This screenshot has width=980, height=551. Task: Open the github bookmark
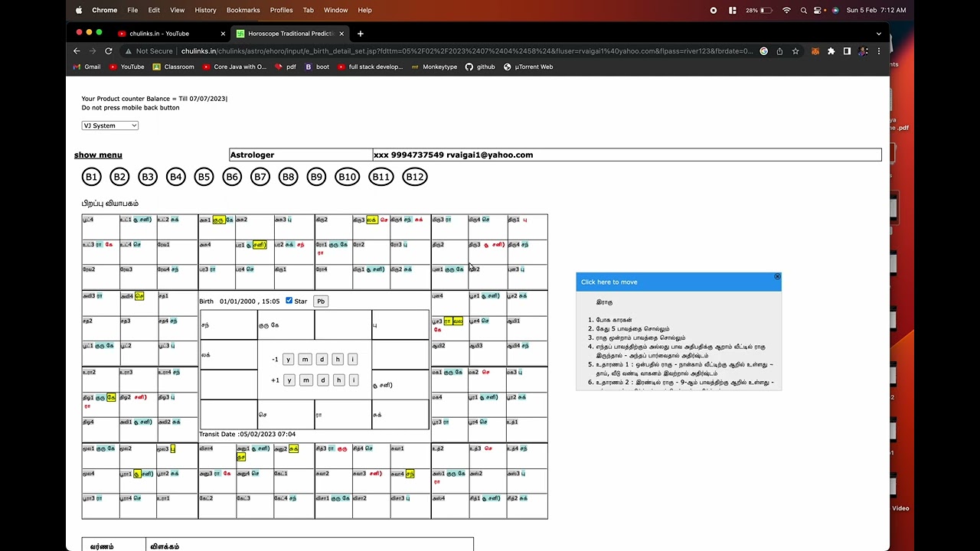pos(480,67)
